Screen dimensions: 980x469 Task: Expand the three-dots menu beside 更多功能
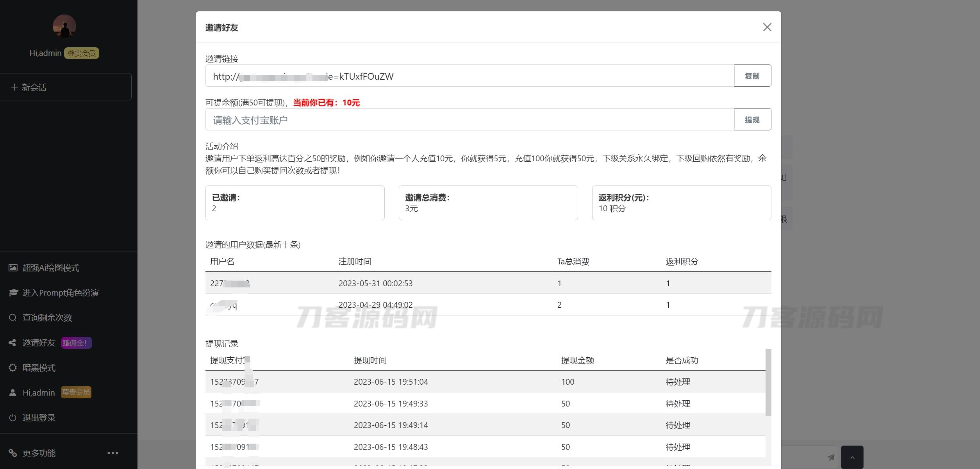click(x=112, y=453)
